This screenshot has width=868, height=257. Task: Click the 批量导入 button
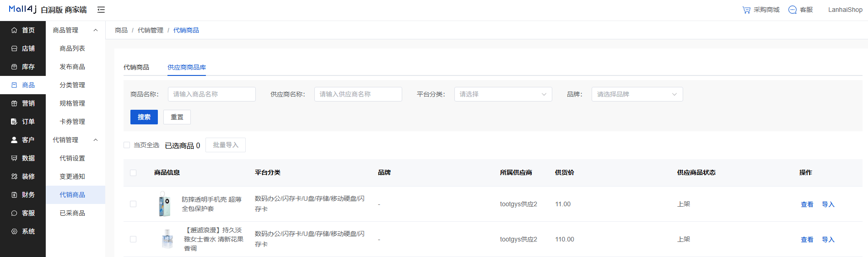click(226, 145)
